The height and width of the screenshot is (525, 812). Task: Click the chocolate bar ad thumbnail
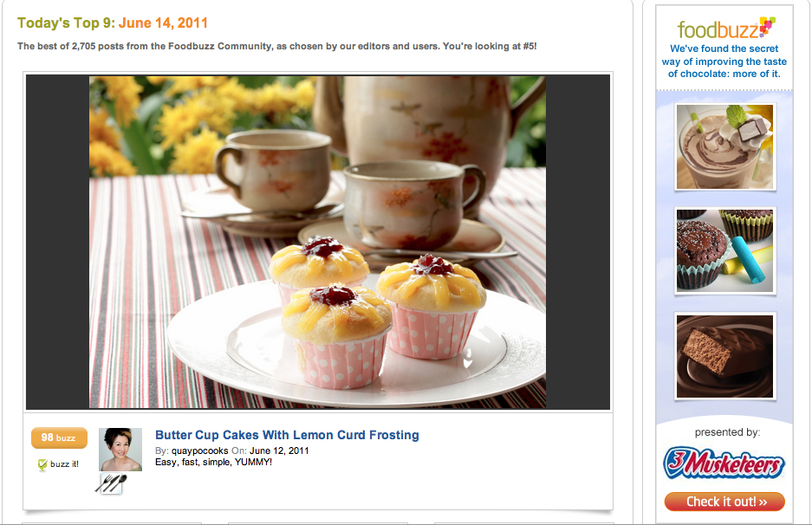click(724, 356)
